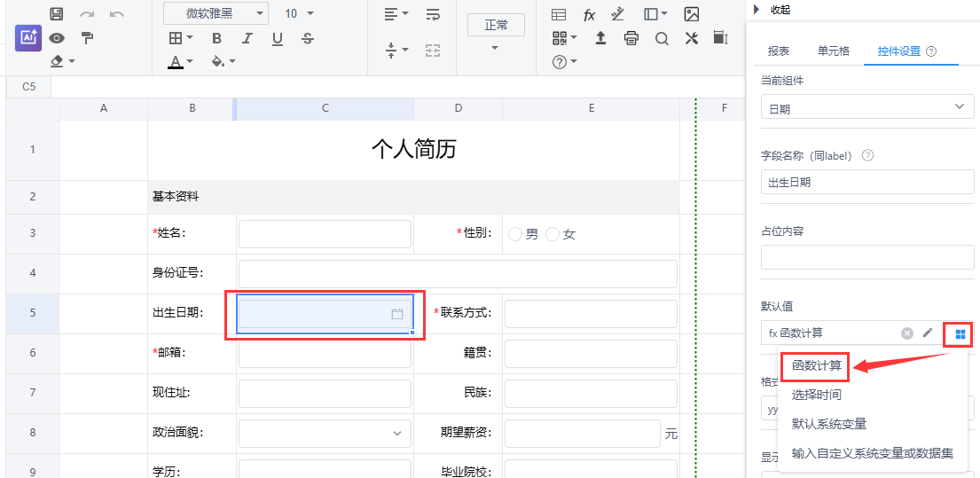The image size is (980, 478).
Task: Click the fx function icon in toolbar
Action: click(x=589, y=14)
